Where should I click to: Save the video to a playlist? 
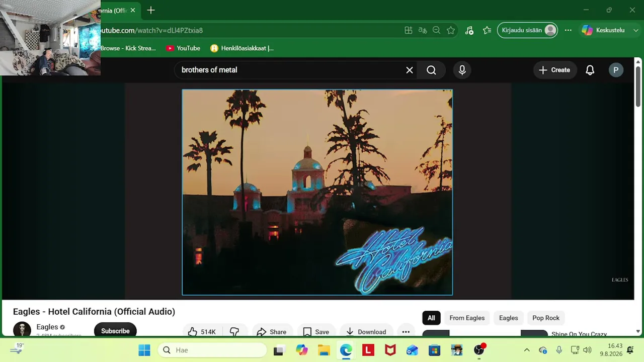pyautogui.click(x=316, y=331)
